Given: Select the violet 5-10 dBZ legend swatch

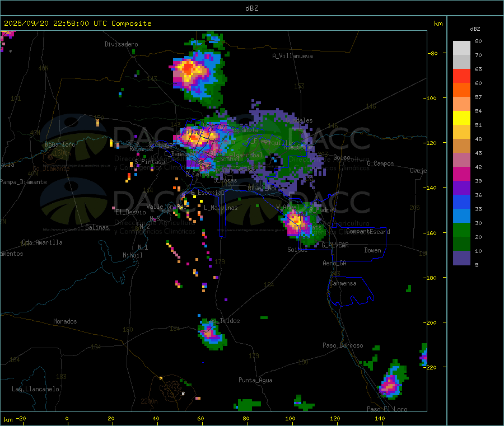Looking at the screenshot, I should coord(461,258).
